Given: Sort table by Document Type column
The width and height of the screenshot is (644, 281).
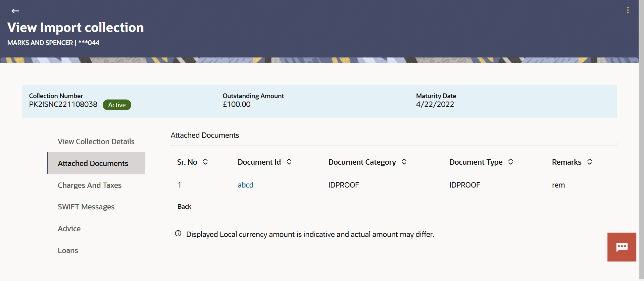Looking at the screenshot, I should click(510, 162).
